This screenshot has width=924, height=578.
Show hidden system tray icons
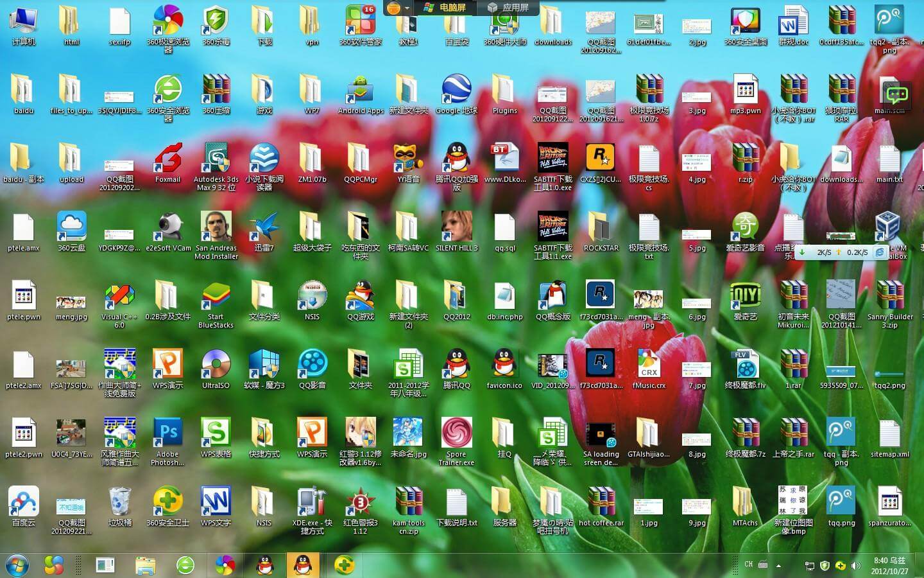tap(779, 566)
